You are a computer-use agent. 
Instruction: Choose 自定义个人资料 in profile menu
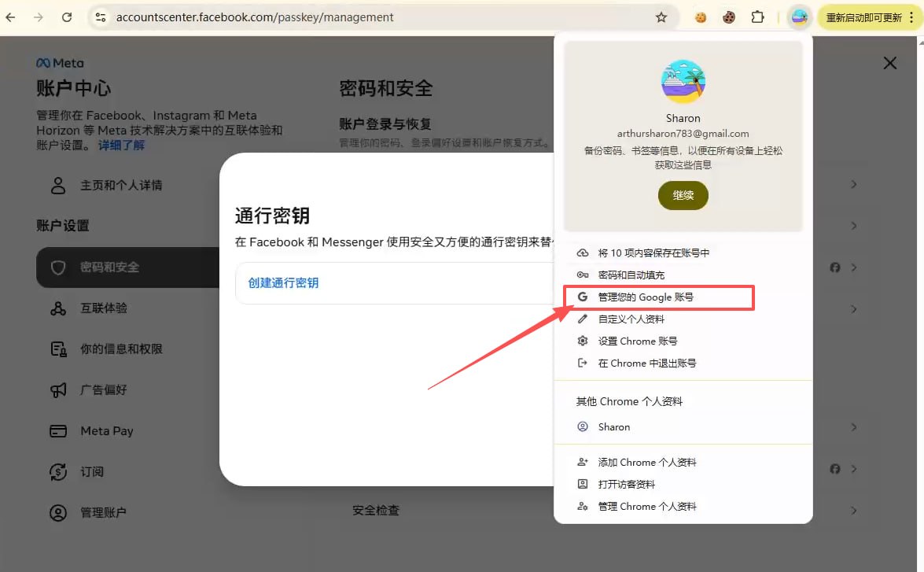tap(631, 319)
